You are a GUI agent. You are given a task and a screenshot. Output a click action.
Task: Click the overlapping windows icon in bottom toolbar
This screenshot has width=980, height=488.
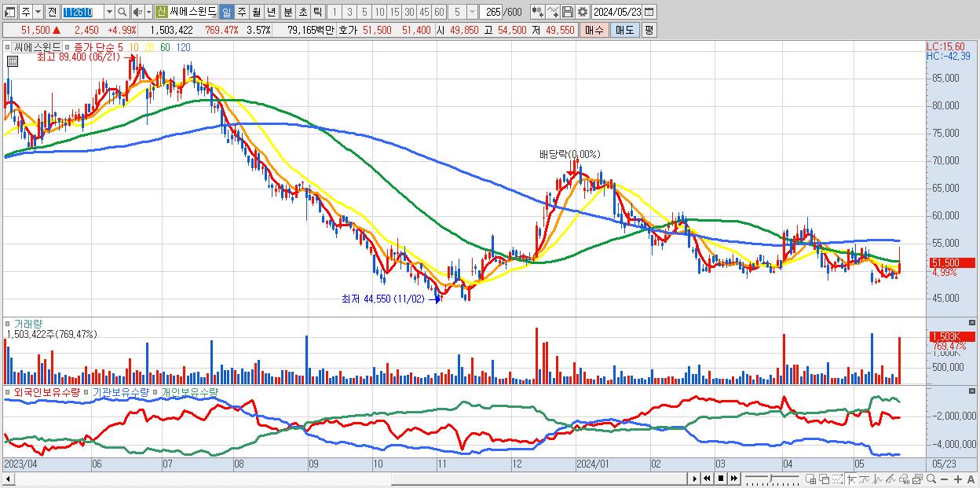point(825,479)
